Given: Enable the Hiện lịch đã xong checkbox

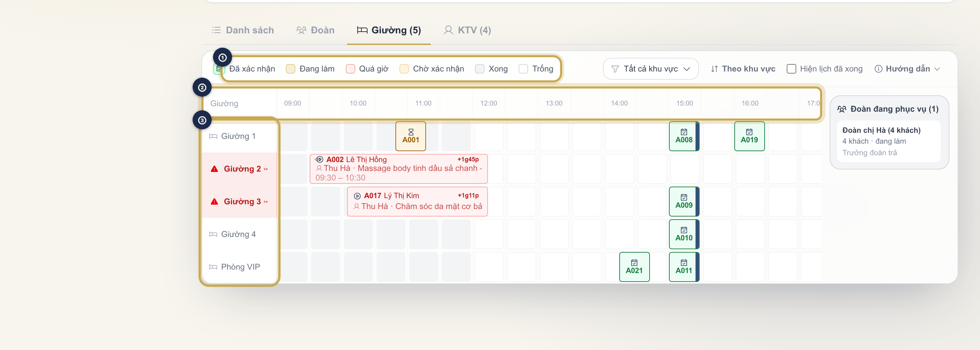Looking at the screenshot, I should pos(791,69).
